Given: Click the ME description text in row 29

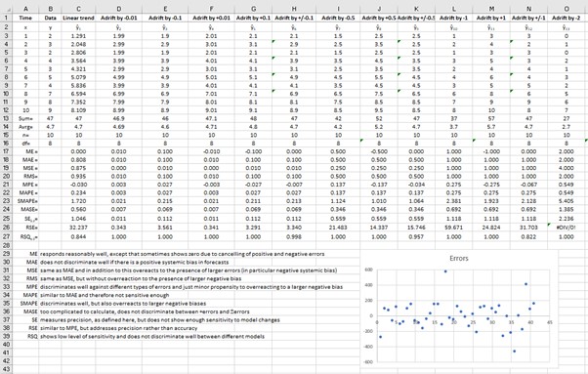Looking at the screenshot, I should [x=183, y=254].
